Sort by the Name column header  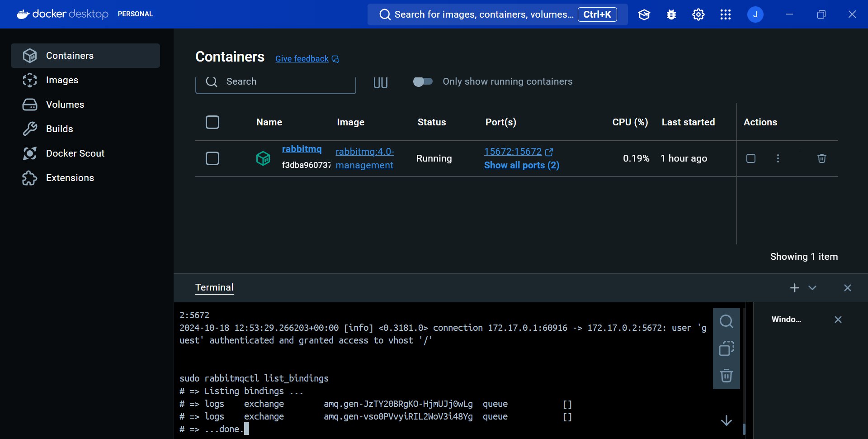[269, 122]
